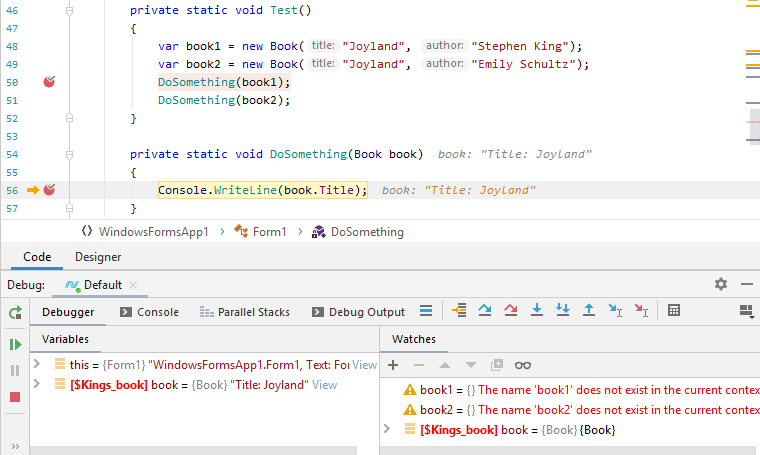Image resolution: width=760 pixels, height=455 pixels.
Task: Click DoSomething(book2) call on line 51
Action: point(224,100)
